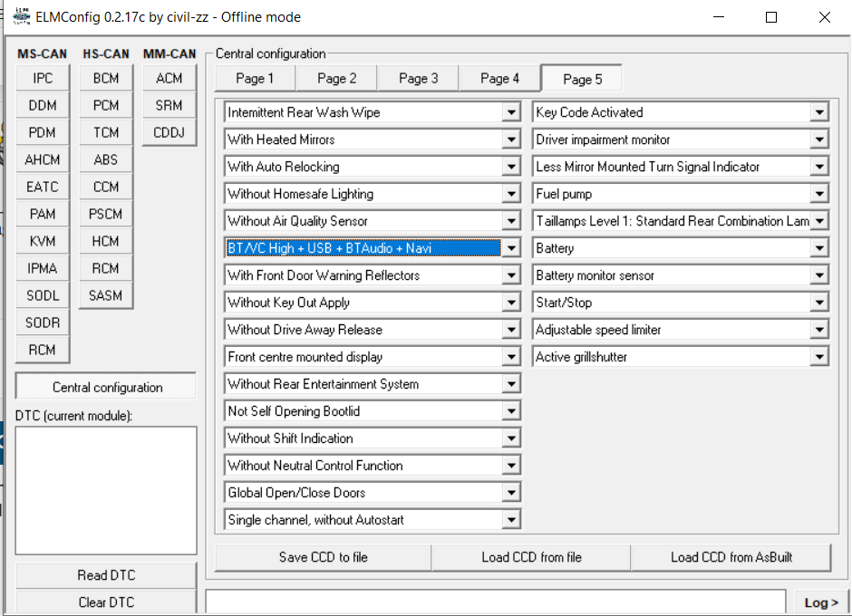Open the BCM module
852x616 pixels.
pyautogui.click(x=106, y=79)
